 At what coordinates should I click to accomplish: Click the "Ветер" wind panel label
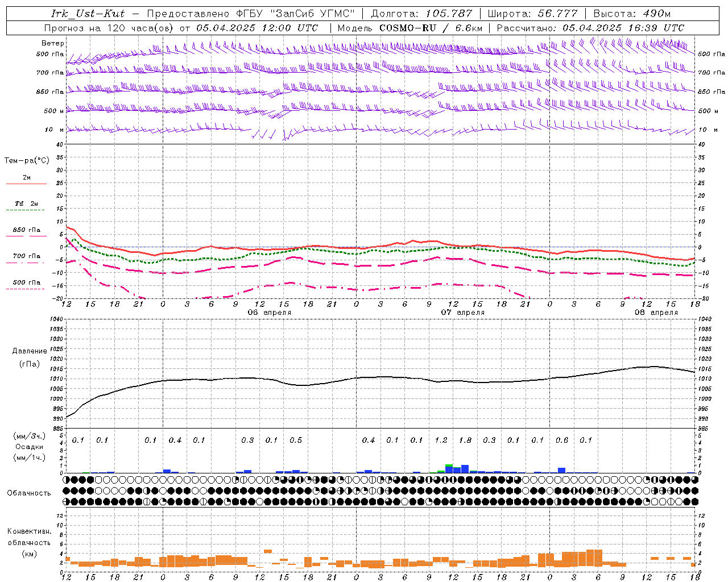coord(53,43)
